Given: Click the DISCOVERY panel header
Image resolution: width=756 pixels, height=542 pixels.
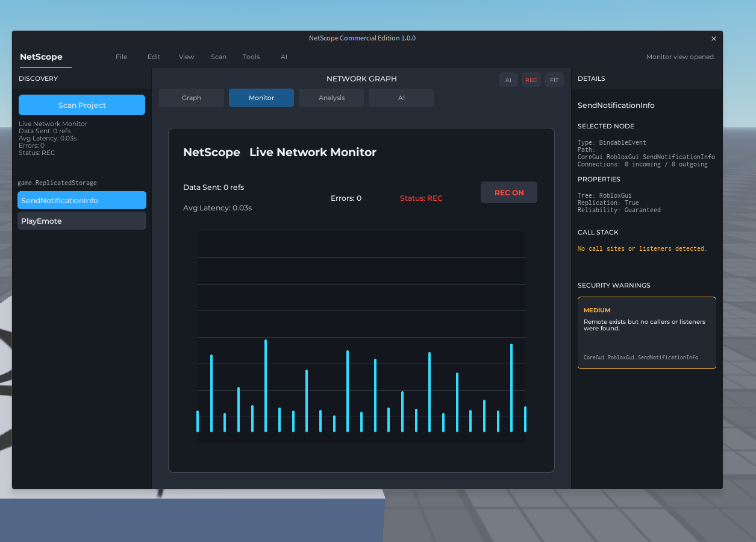Looking at the screenshot, I should [x=38, y=78].
